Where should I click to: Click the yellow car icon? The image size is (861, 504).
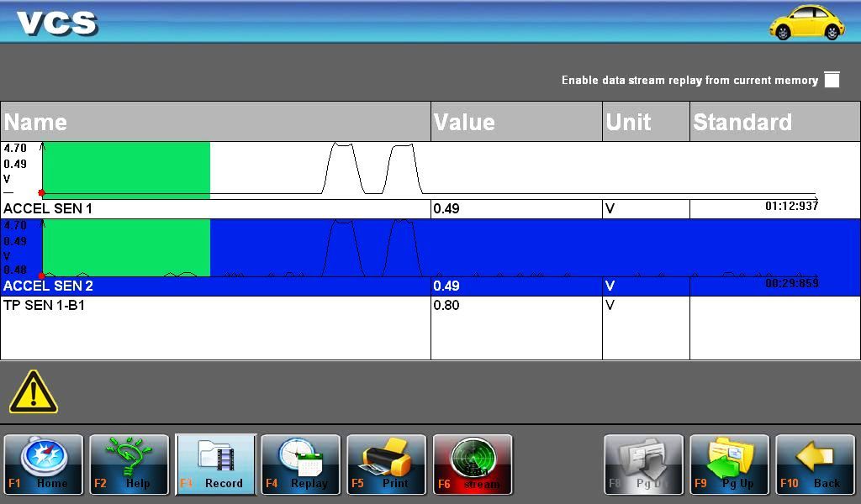click(x=806, y=23)
